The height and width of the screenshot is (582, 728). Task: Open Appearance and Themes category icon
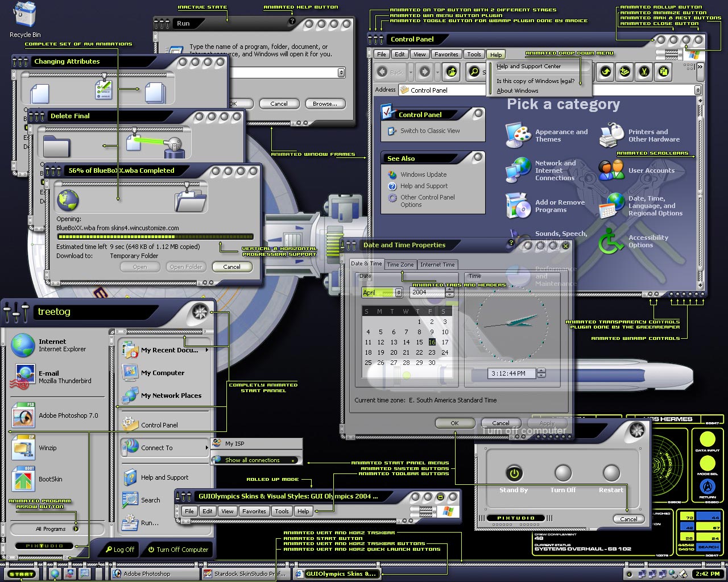click(x=518, y=135)
